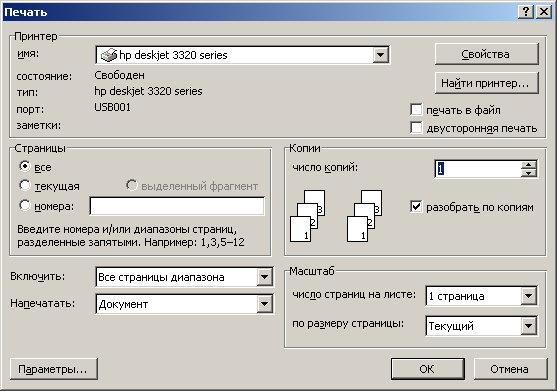This screenshot has height=391, width=557.
Task: Click the second collated pages illustration
Action: click(x=364, y=216)
